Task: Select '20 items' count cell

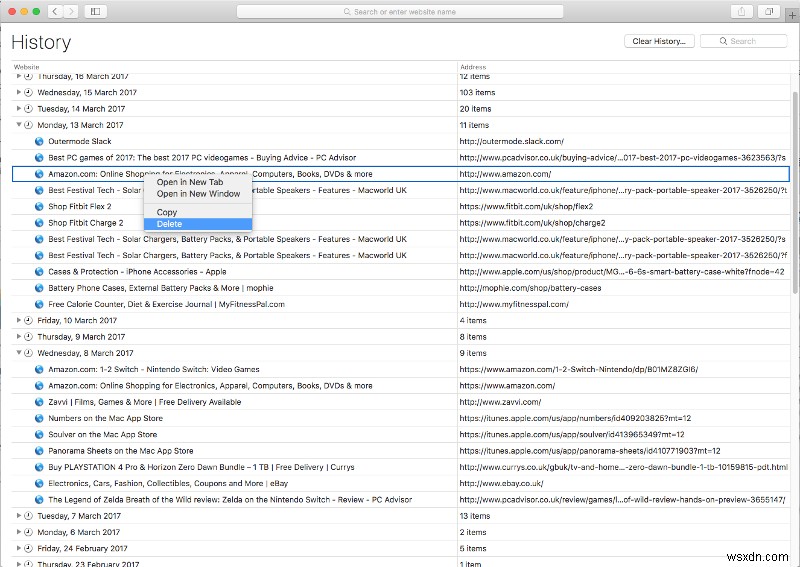Action: coord(475,109)
